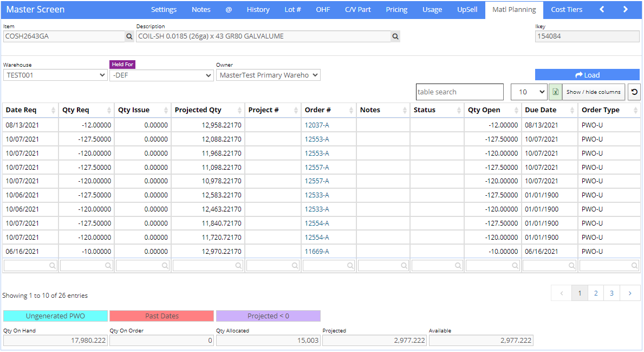This screenshot has height=352, width=644.
Task: Click the table search input field
Action: [x=460, y=92]
